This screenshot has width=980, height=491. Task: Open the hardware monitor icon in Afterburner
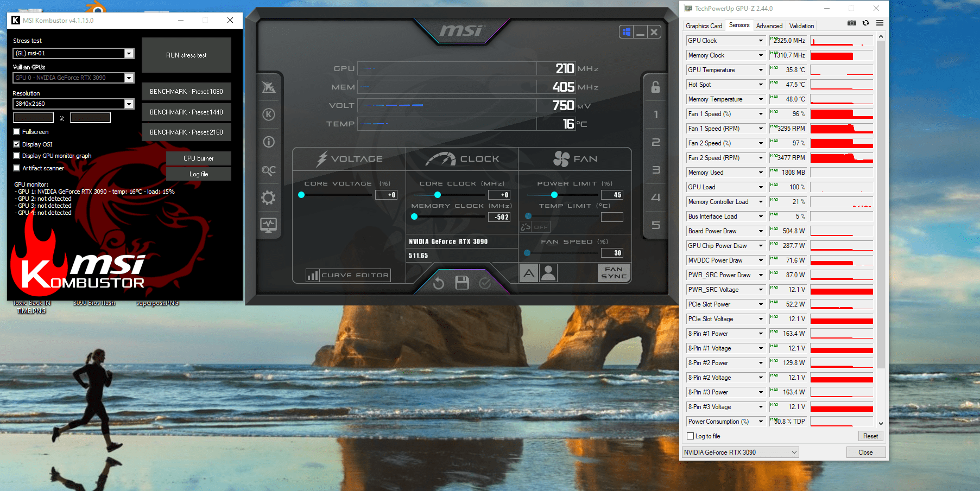coord(269,225)
